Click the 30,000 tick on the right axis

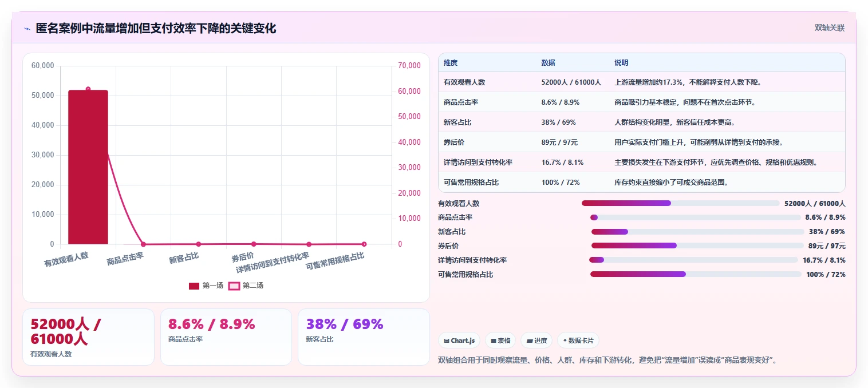409,168
